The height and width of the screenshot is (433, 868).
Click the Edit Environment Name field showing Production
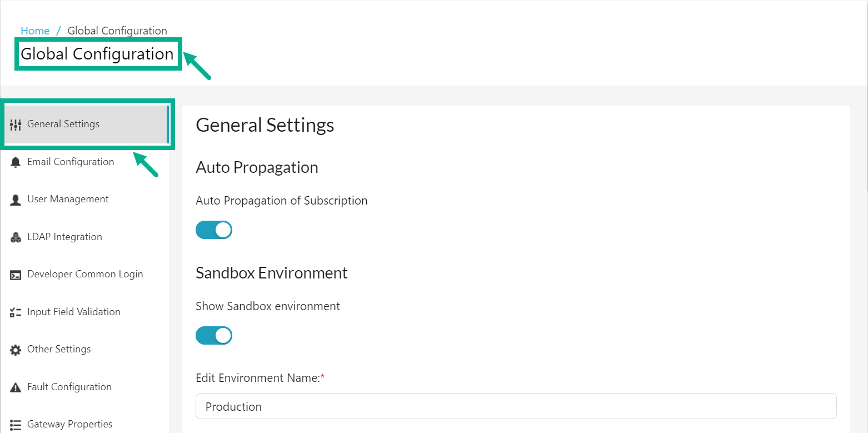tap(516, 406)
